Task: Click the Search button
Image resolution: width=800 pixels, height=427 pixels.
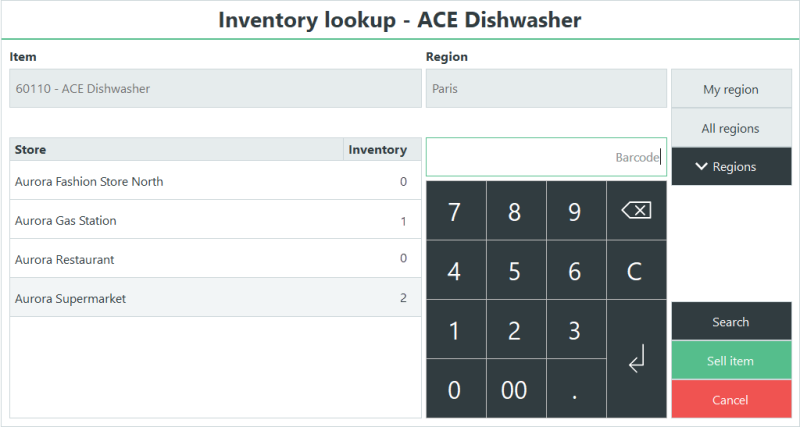Action: [x=732, y=321]
